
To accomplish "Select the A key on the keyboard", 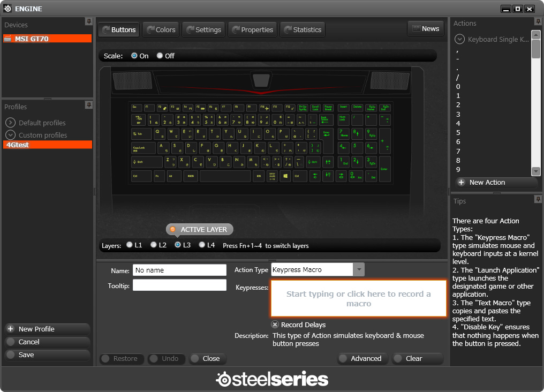I will tap(163, 148).
